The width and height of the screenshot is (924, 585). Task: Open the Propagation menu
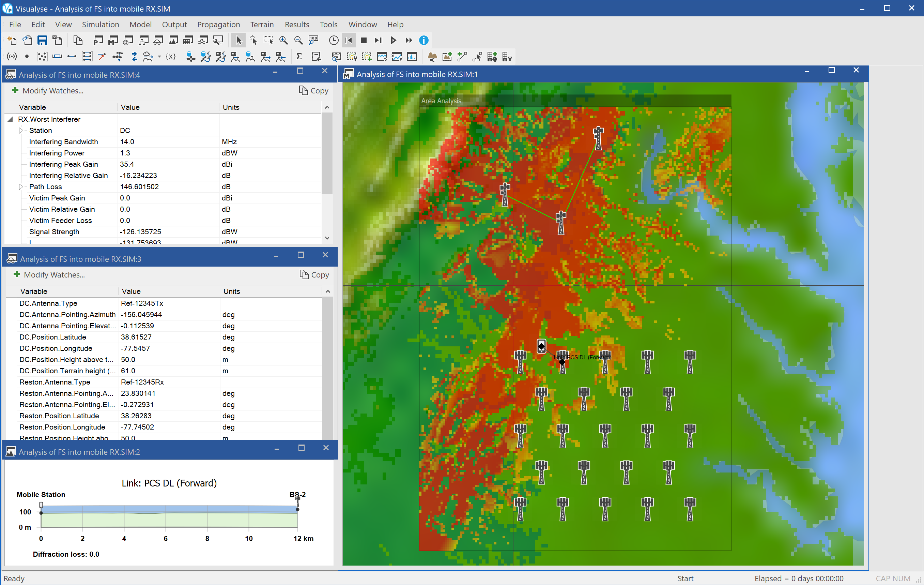tap(218, 25)
